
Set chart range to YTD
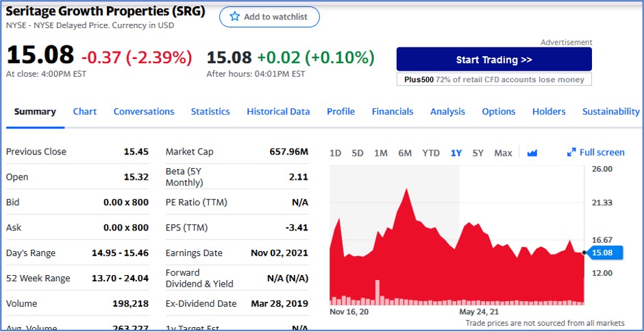(431, 153)
